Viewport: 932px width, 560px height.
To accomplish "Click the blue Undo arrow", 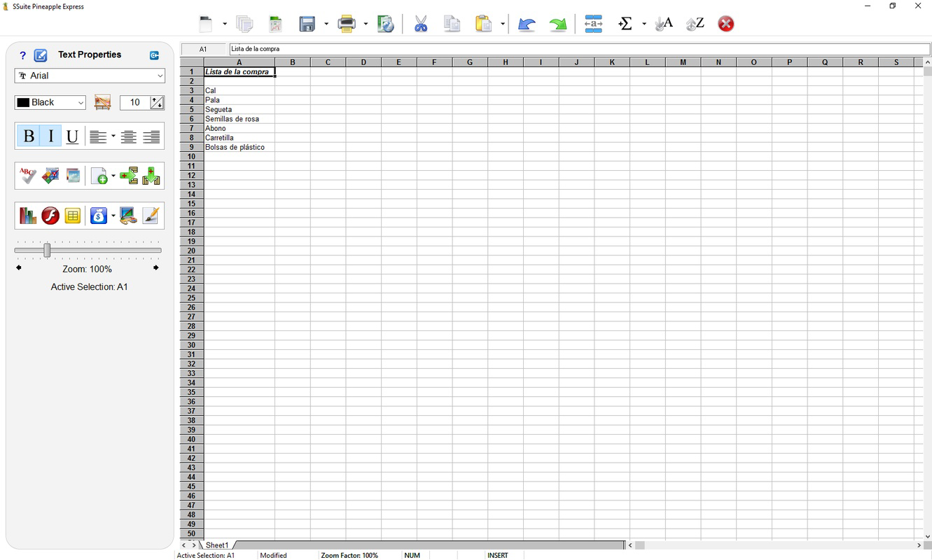I will tap(527, 24).
